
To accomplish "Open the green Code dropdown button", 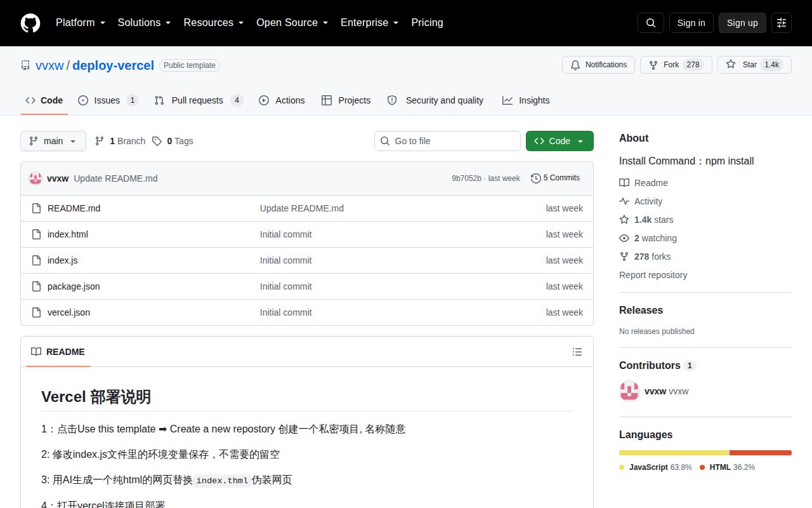I will point(560,141).
